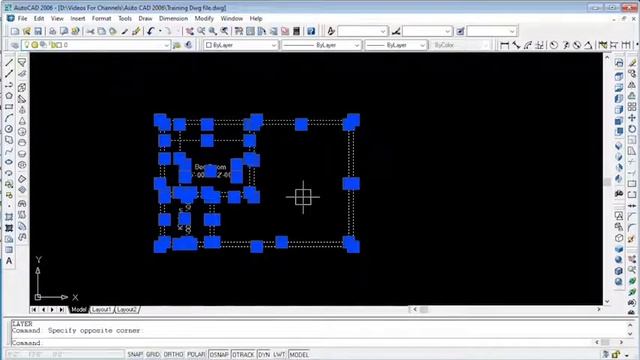Image resolution: width=640 pixels, height=360 pixels.
Task: Select the Rectangle draw tool
Action: (9, 107)
